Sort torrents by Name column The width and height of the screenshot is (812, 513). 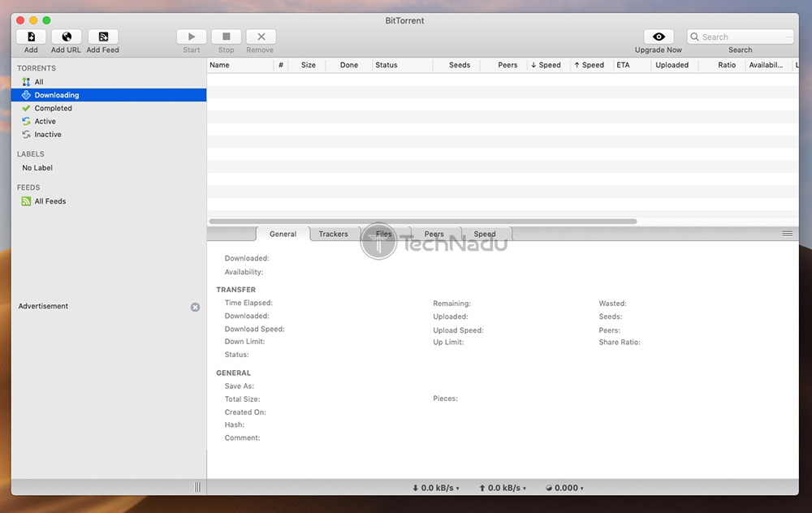click(240, 65)
